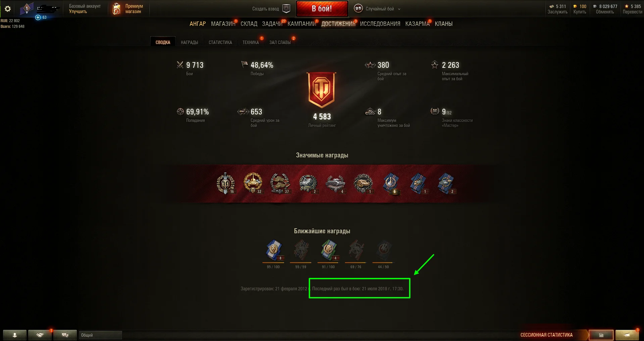
Task: Open the handshake referral icon
Action: click(40, 335)
